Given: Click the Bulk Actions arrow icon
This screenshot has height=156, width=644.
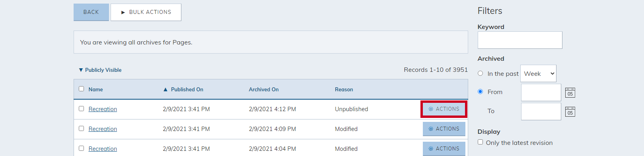Looking at the screenshot, I should pos(123,12).
